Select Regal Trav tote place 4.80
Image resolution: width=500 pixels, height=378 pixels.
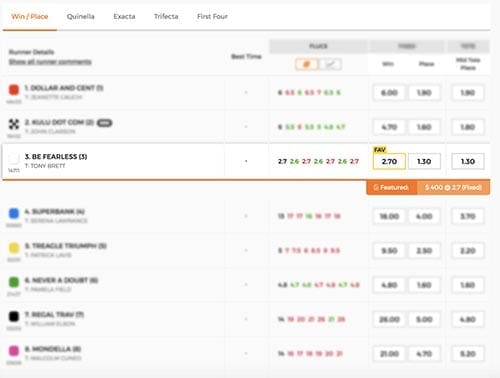pos(468,320)
